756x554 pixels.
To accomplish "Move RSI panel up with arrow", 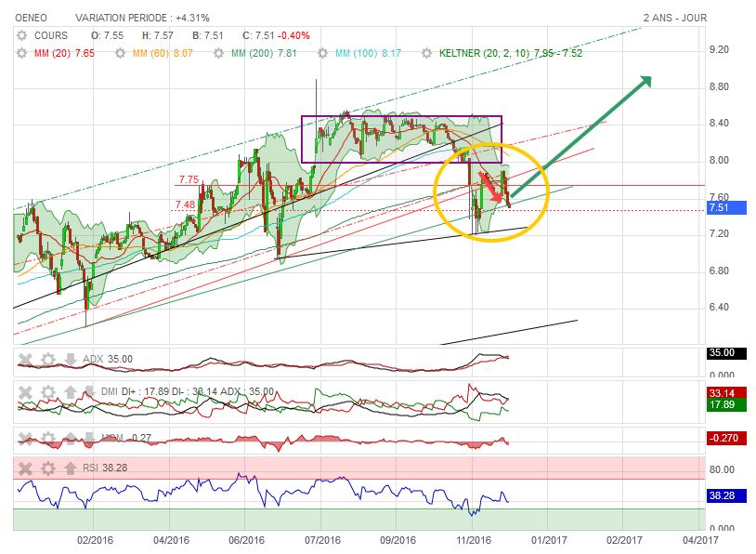I will coord(71,468).
